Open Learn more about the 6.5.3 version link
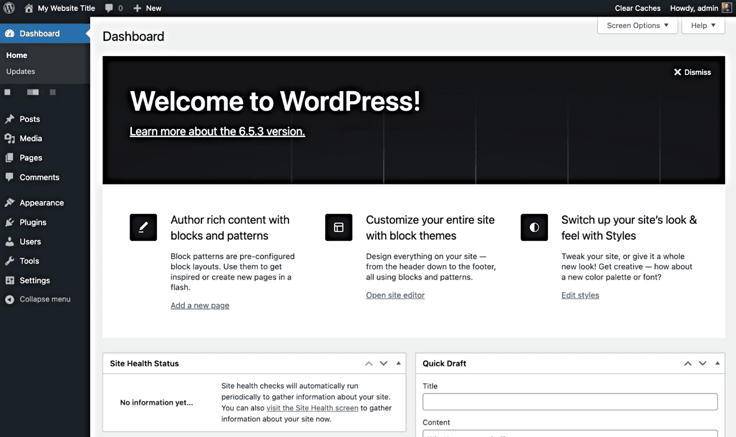 point(217,131)
